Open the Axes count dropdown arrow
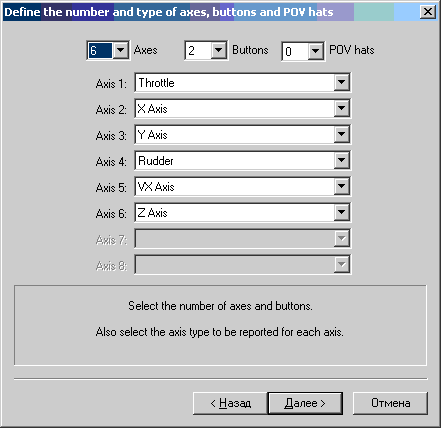Image resolution: width=441 pixels, height=428 pixels. coord(120,50)
